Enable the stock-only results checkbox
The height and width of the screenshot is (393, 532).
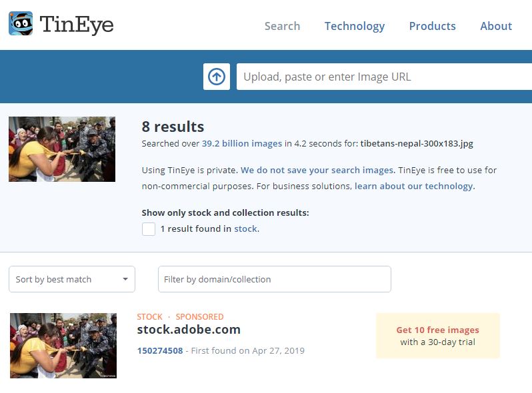click(x=149, y=229)
